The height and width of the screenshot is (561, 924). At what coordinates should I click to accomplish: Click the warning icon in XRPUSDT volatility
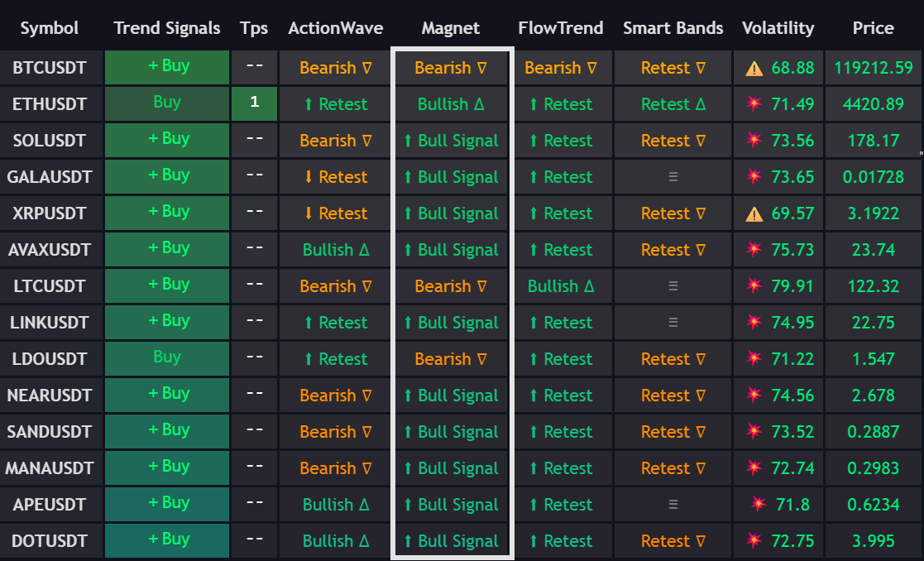pyautogui.click(x=754, y=214)
